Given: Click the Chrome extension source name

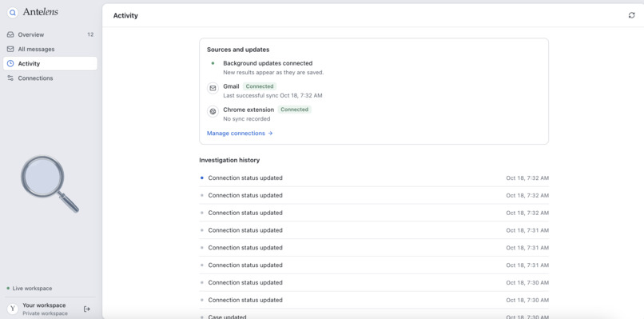Looking at the screenshot, I should point(248,110).
